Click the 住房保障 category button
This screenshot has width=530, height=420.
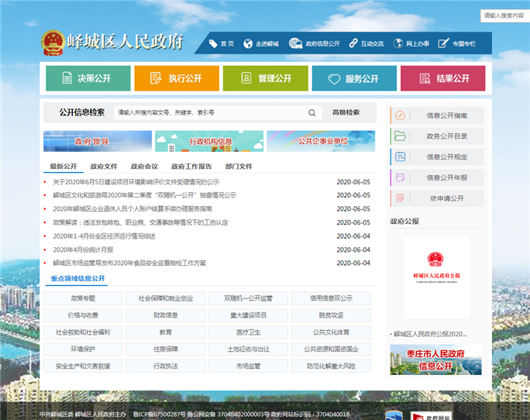(x=166, y=349)
